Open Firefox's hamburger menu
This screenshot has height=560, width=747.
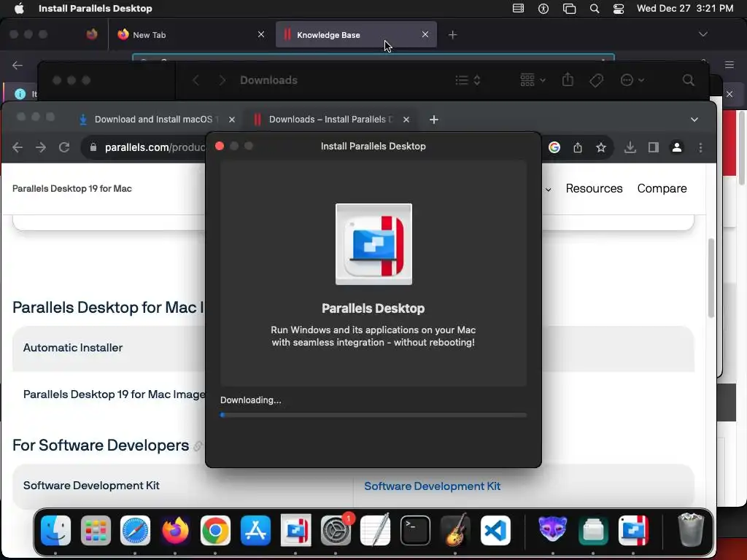click(x=729, y=65)
